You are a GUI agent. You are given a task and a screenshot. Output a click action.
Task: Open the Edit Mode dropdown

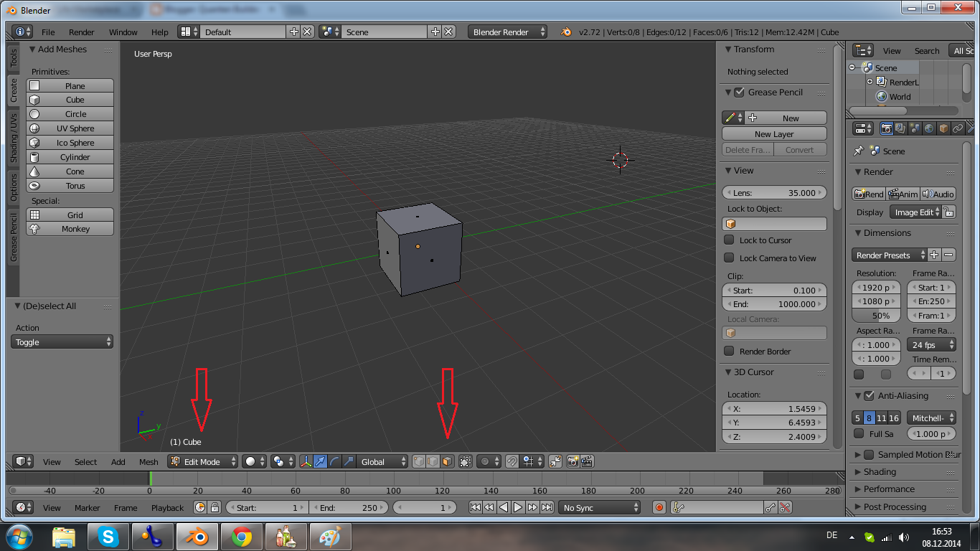coord(202,461)
